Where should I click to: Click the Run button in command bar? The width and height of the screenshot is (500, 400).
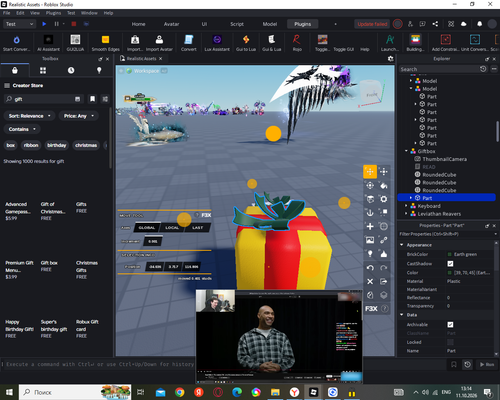(x=487, y=364)
